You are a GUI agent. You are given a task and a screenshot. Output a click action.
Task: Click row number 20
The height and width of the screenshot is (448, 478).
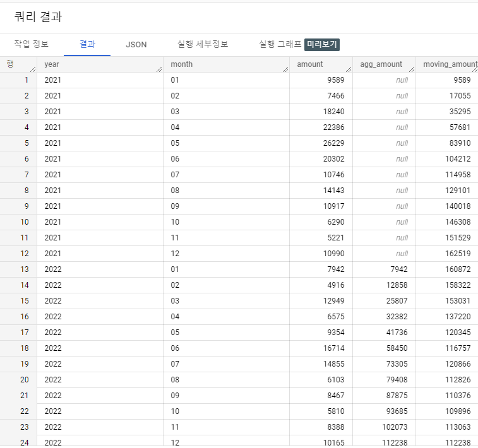[x=25, y=380]
